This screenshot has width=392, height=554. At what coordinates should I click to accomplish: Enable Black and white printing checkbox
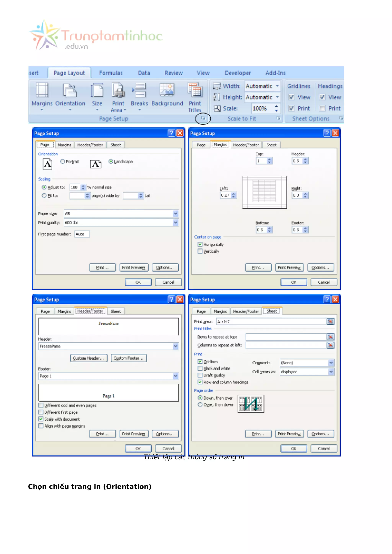[200, 368]
